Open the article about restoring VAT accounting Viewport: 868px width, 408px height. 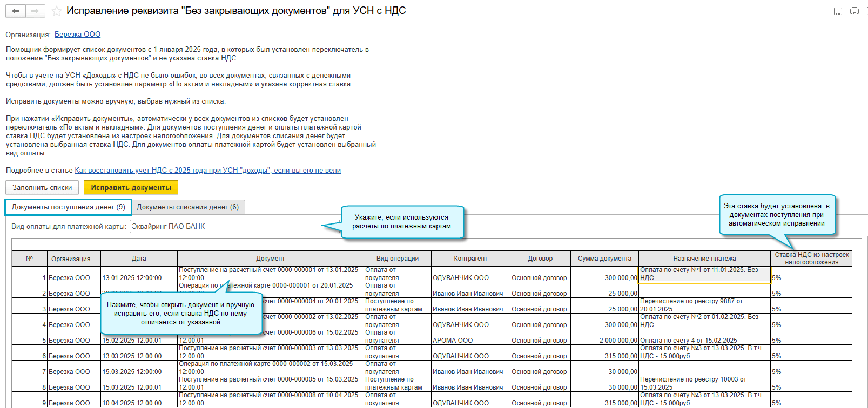point(207,171)
